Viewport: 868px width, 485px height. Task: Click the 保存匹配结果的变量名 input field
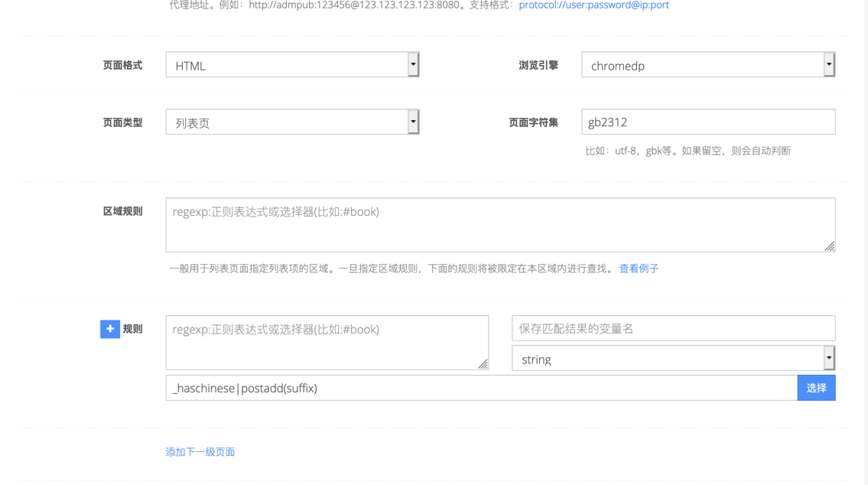(673, 327)
